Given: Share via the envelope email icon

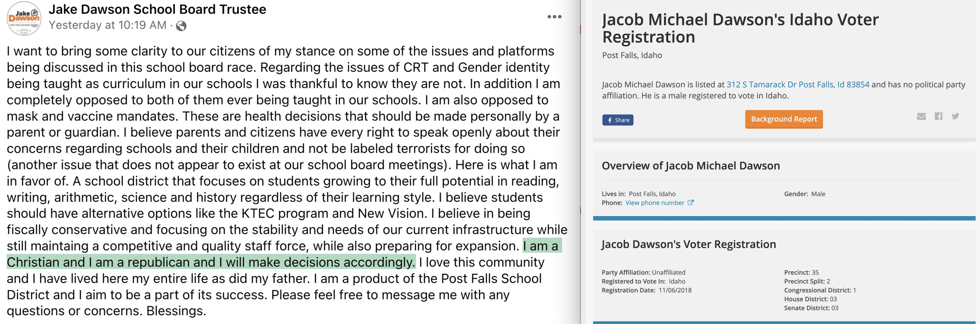Looking at the screenshot, I should [921, 116].
